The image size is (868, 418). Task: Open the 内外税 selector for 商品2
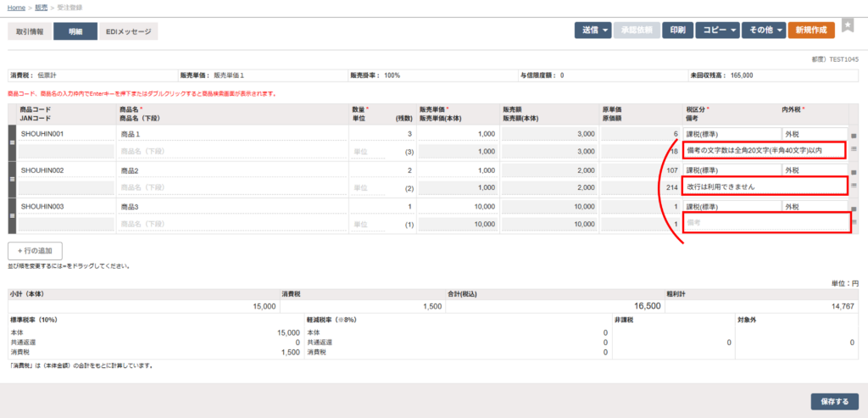[814, 170]
